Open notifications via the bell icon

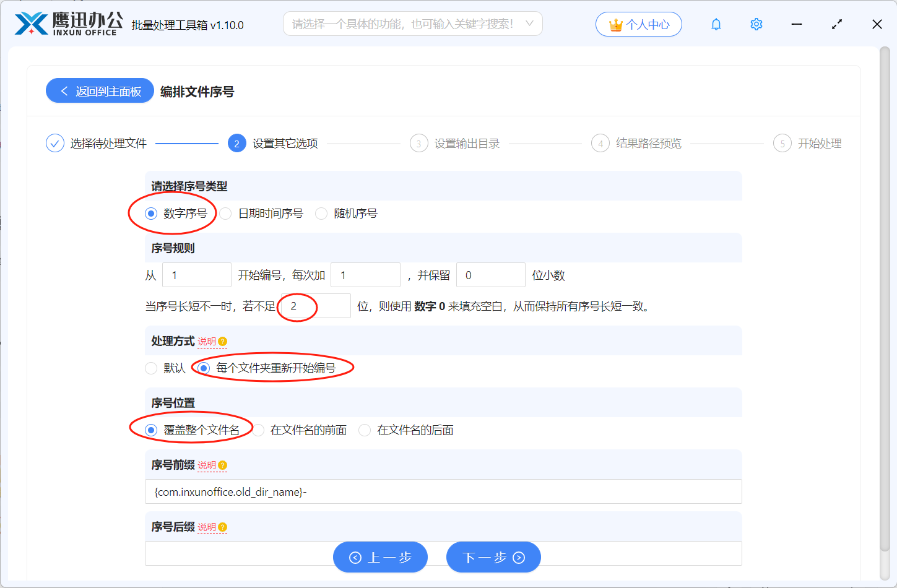click(x=716, y=24)
